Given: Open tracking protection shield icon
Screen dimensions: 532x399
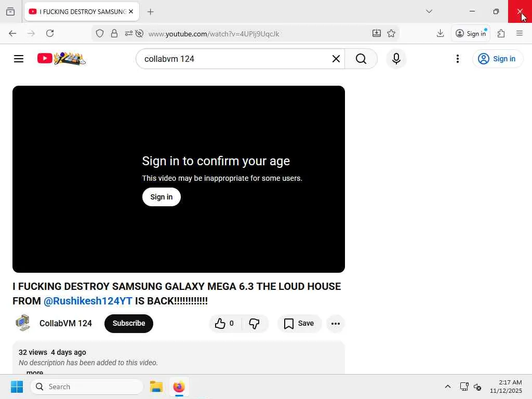Looking at the screenshot, I should coord(99,33).
